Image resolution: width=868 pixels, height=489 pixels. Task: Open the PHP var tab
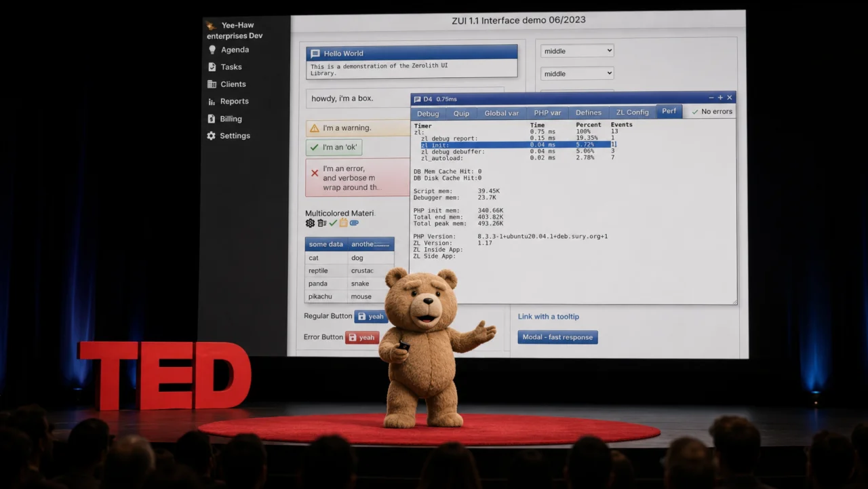(x=547, y=113)
